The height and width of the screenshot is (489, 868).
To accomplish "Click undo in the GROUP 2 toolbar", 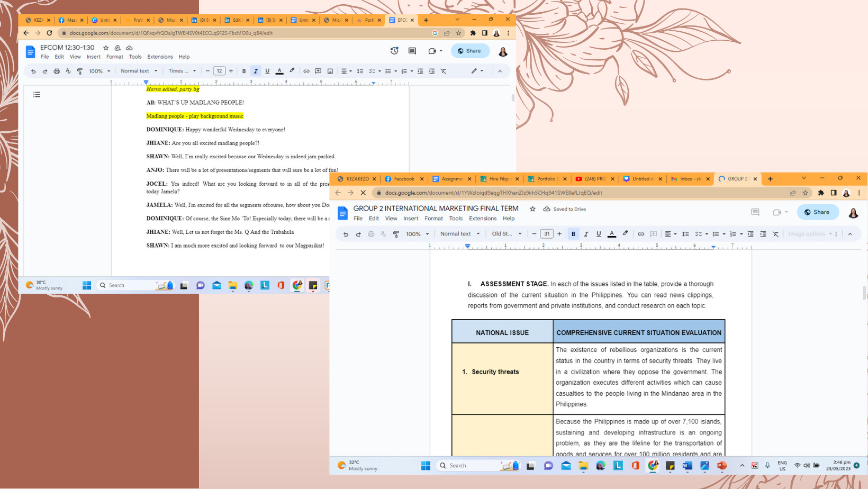I will pyautogui.click(x=346, y=234).
